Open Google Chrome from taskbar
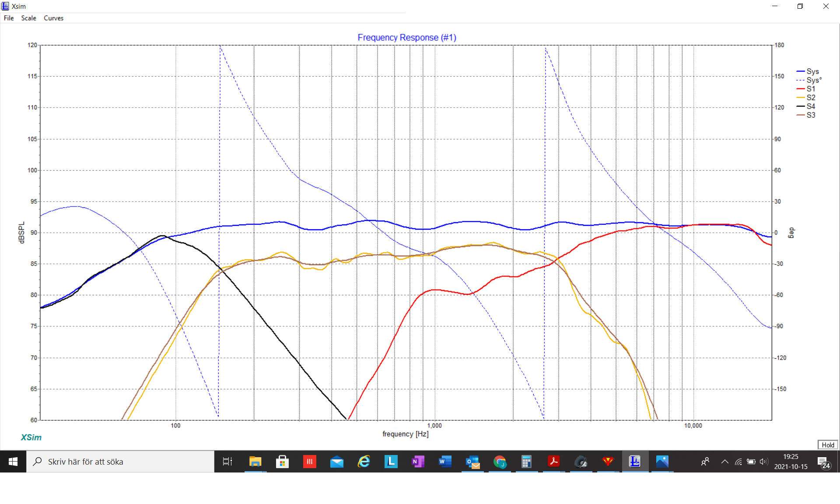 point(500,462)
